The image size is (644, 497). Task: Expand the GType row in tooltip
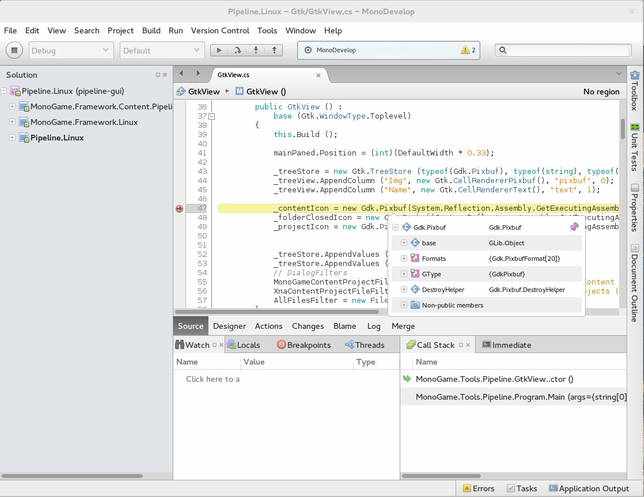[x=404, y=274]
